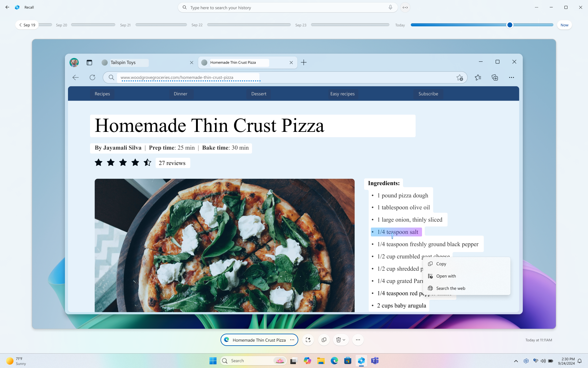Click the Recall search bar icon
The image size is (588, 368).
click(185, 7)
